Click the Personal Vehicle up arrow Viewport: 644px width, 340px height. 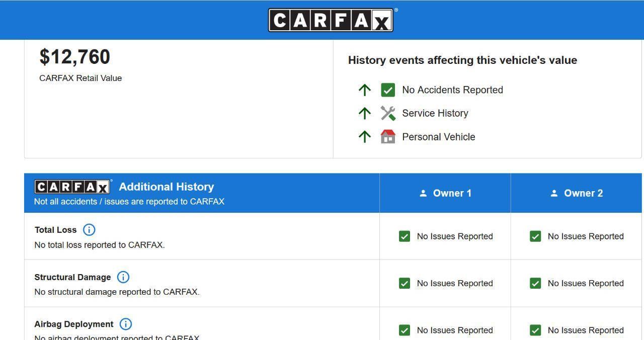pos(365,136)
